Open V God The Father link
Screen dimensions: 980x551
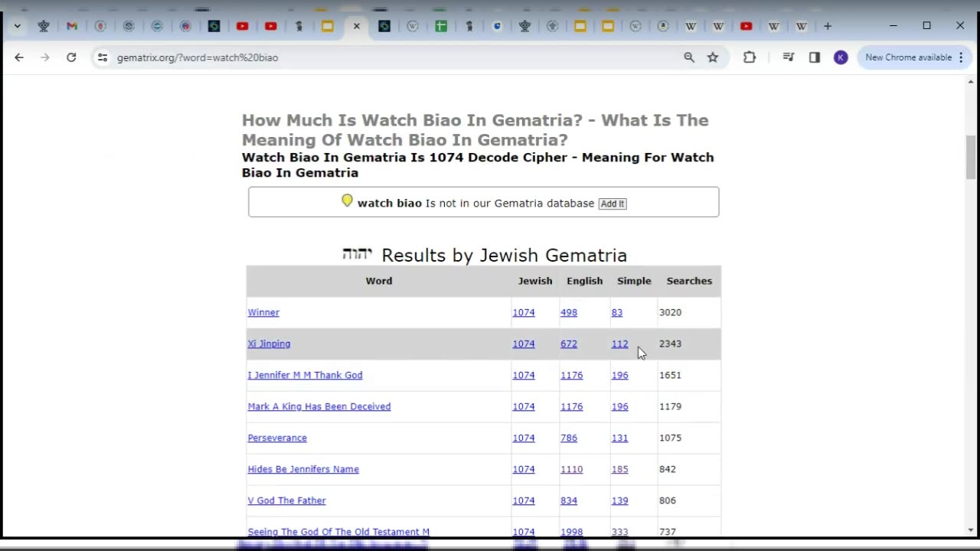[286, 500]
